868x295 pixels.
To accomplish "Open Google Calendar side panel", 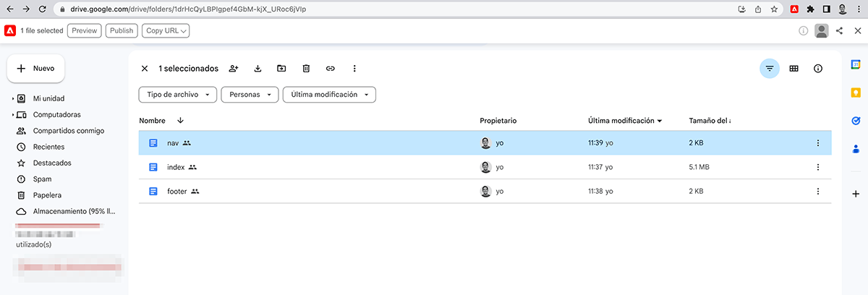I will tap(855, 64).
